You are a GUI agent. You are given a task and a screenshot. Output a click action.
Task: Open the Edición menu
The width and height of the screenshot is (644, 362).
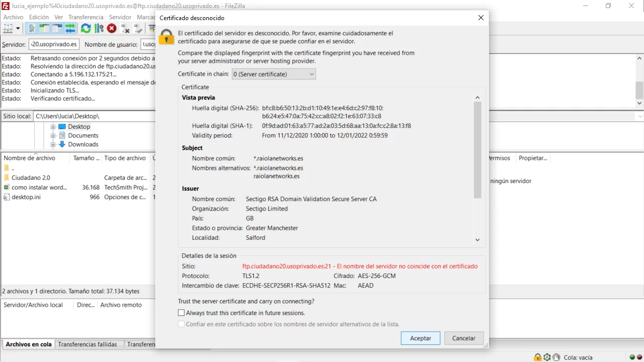(39, 17)
